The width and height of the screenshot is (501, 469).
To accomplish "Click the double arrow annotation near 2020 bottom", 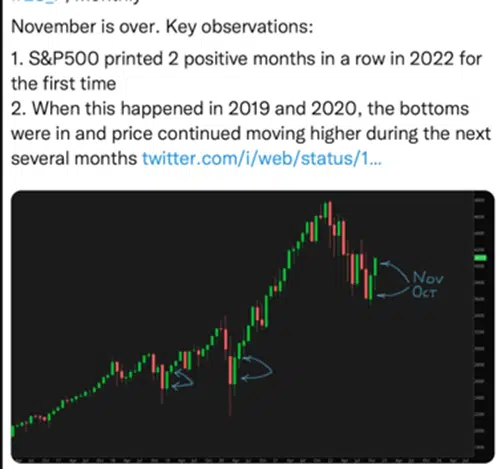I will (257, 368).
